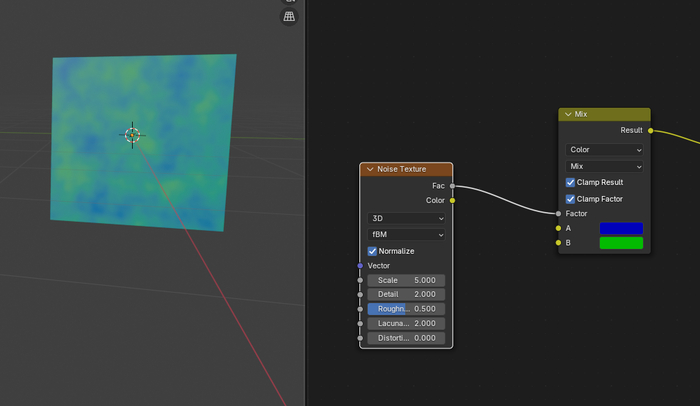The height and width of the screenshot is (406, 700).
Task: Click the 3D cursor in the viewport
Action: tap(133, 135)
